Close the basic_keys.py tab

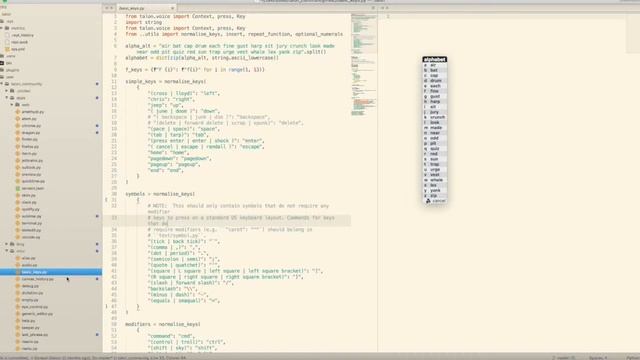click(172, 8)
